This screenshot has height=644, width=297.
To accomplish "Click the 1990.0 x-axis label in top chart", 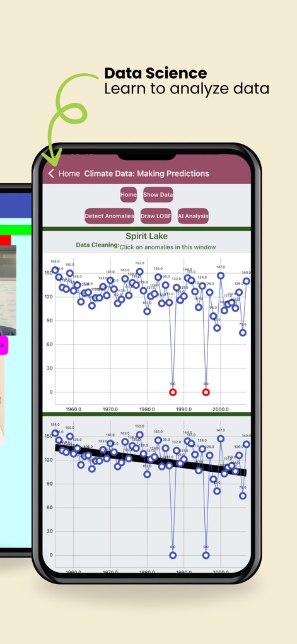I will pos(183,409).
